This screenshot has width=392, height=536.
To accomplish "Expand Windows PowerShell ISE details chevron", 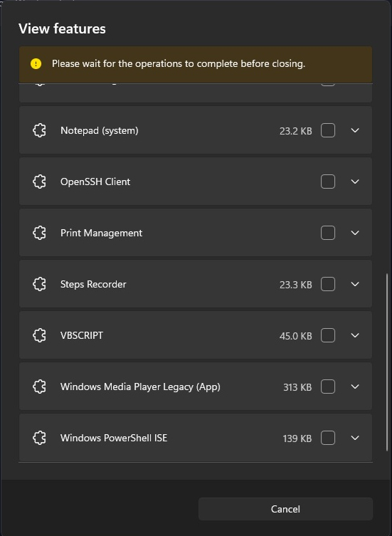I will pyautogui.click(x=355, y=438).
